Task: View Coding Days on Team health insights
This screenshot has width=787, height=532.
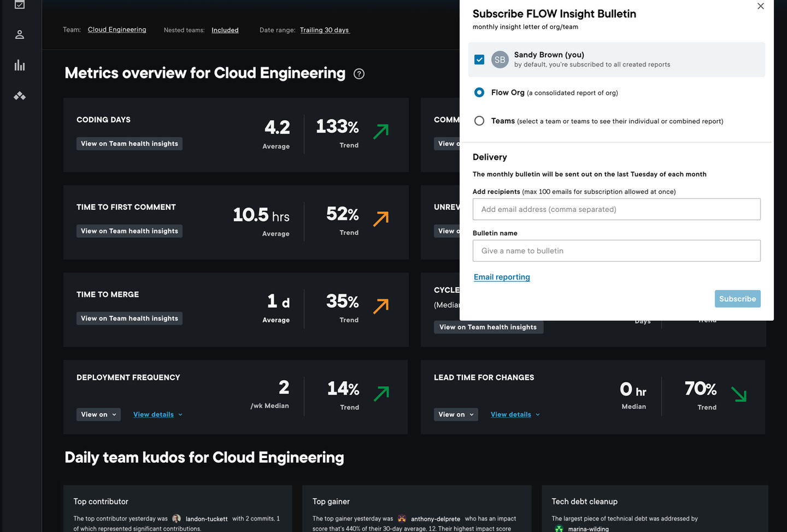Action: click(130, 144)
